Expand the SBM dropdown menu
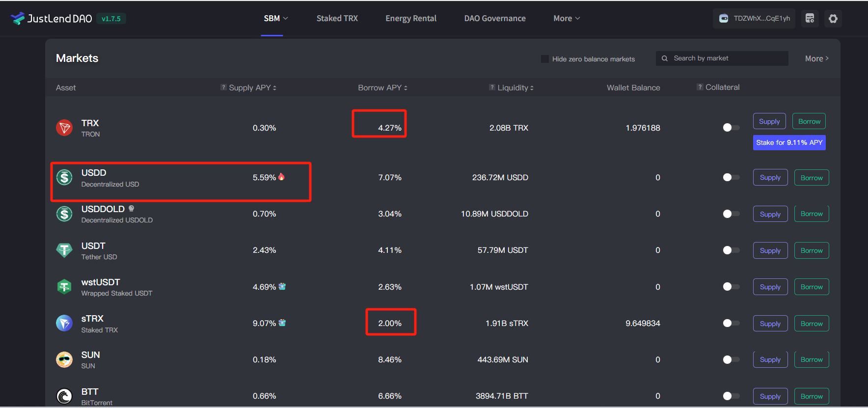The height and width of the screenshot is (408, 868). [275, 19]
